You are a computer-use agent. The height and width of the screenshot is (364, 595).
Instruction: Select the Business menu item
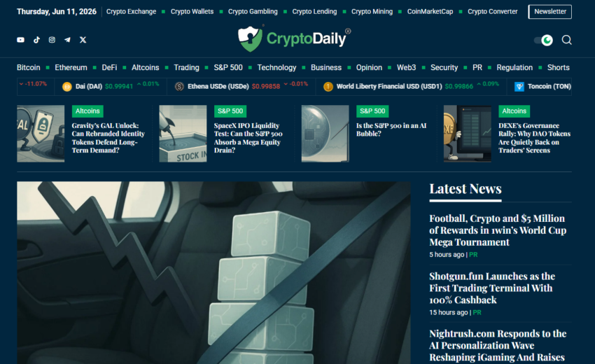pos(326,68)
